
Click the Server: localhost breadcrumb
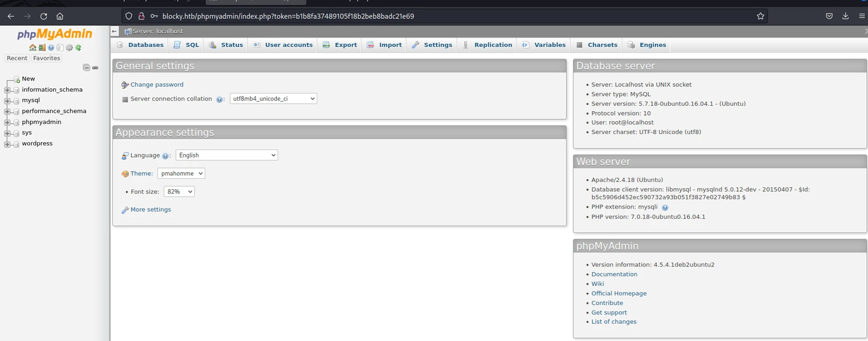(158, 31)
